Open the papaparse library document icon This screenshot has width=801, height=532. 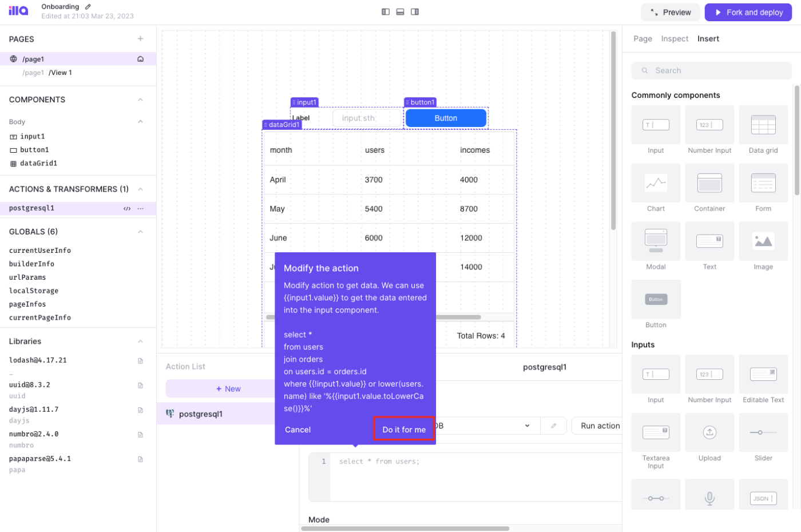(x=140, y=459)
